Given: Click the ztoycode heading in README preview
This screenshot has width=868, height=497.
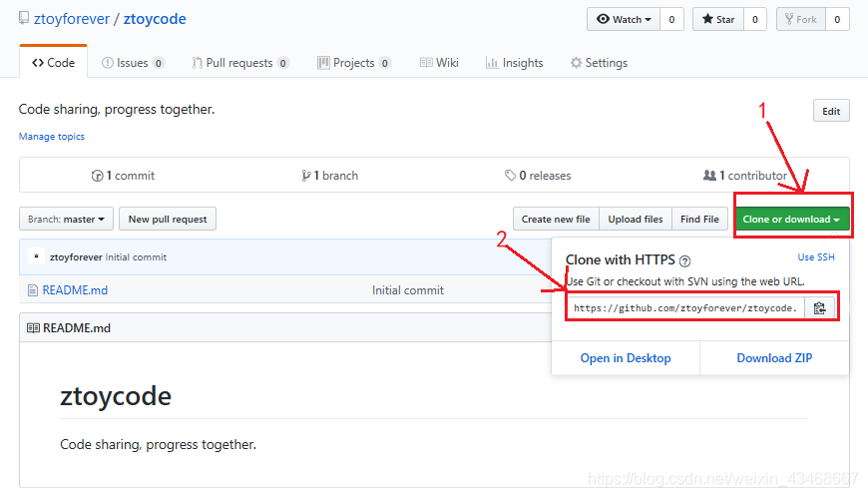Looking at the screenshot, I should (x=116, y=396).
